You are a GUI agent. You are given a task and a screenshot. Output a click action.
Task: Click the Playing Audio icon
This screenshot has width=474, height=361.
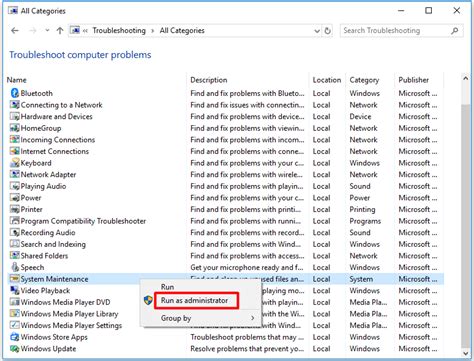14,186
